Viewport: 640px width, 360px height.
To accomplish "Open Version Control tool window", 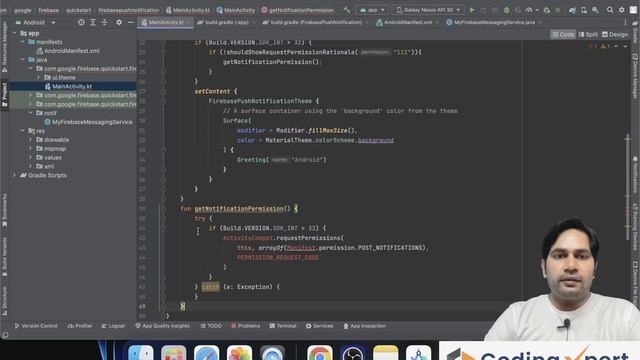I will [x=36, y=326].
